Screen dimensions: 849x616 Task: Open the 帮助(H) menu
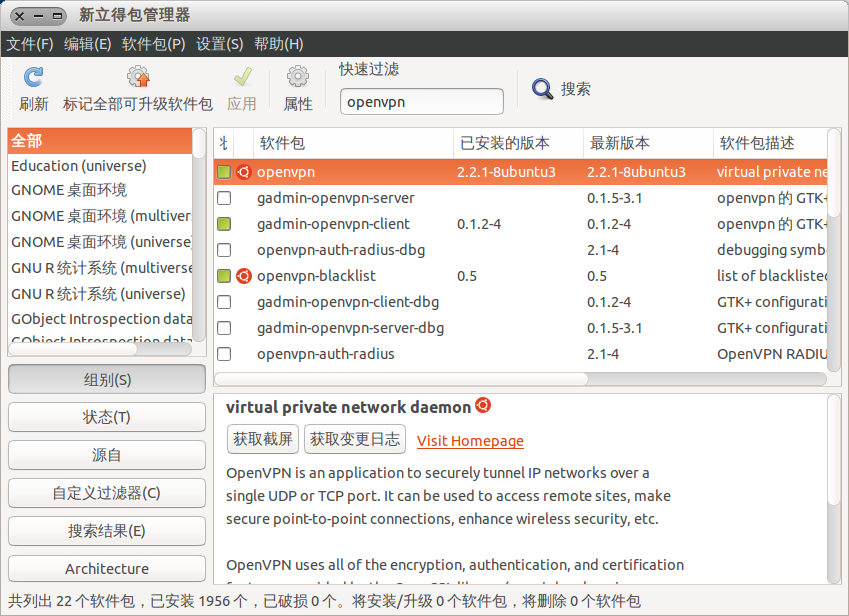pos(278,44)
